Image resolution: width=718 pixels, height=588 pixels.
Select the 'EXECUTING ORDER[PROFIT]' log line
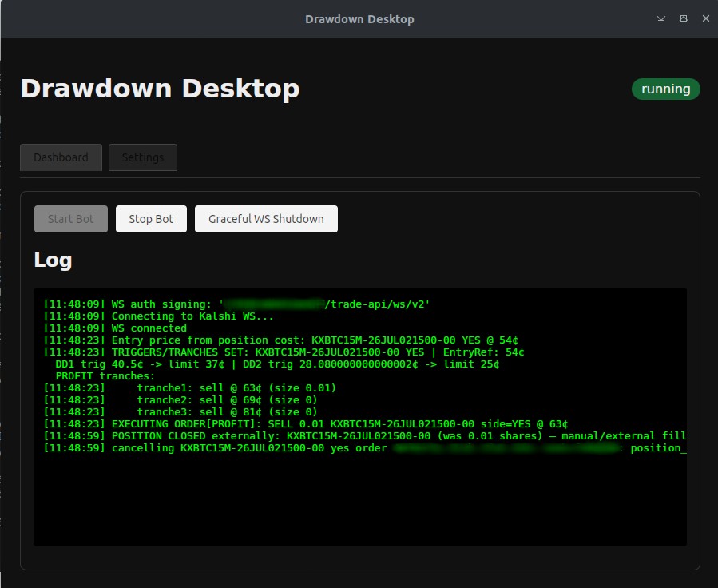pyautogui.click(x=306, y=423)
